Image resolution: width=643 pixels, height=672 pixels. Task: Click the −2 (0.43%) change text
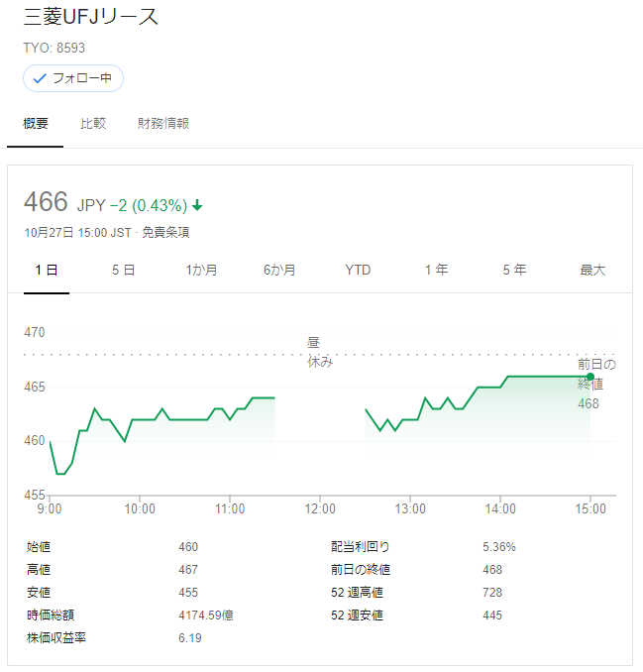tap(149, 206)
